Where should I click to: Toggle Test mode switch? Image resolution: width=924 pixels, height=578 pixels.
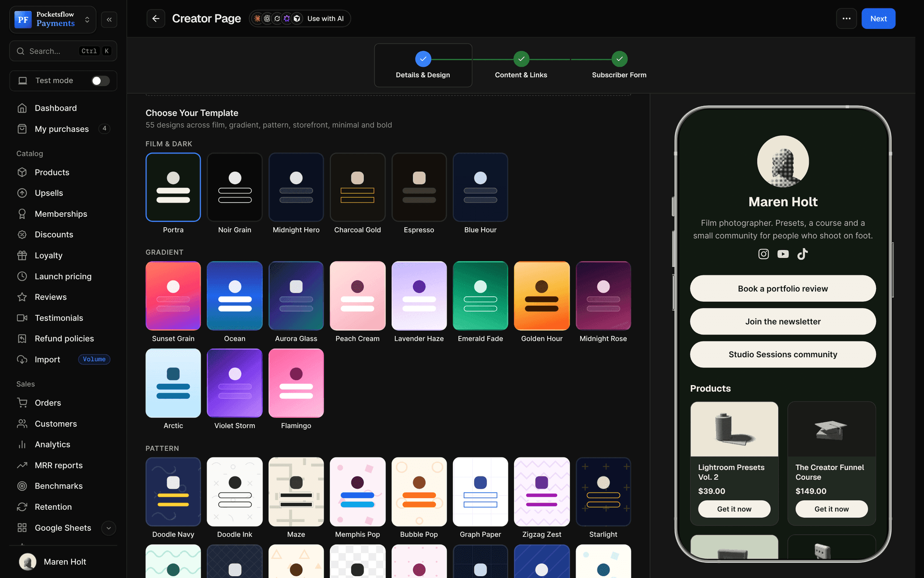tap(100, 80)
